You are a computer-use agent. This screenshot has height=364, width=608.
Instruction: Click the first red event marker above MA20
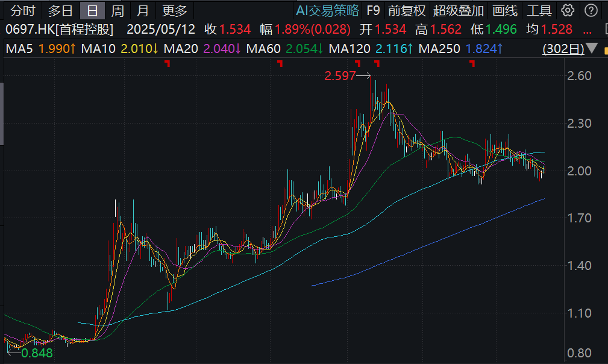[x=167, y=63]
